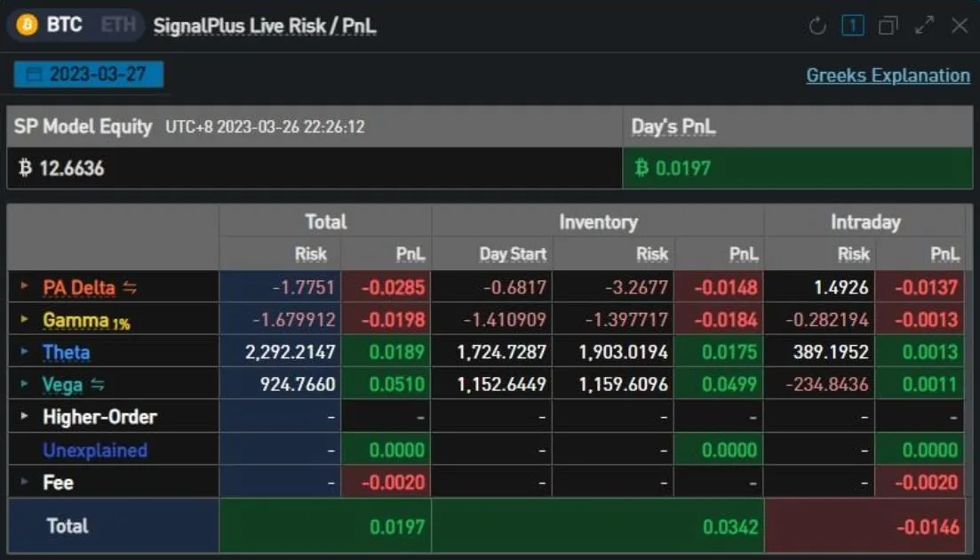The image size is (980, 560).
Task: Click the Intraday column group header
Action: tap(865, 221)
